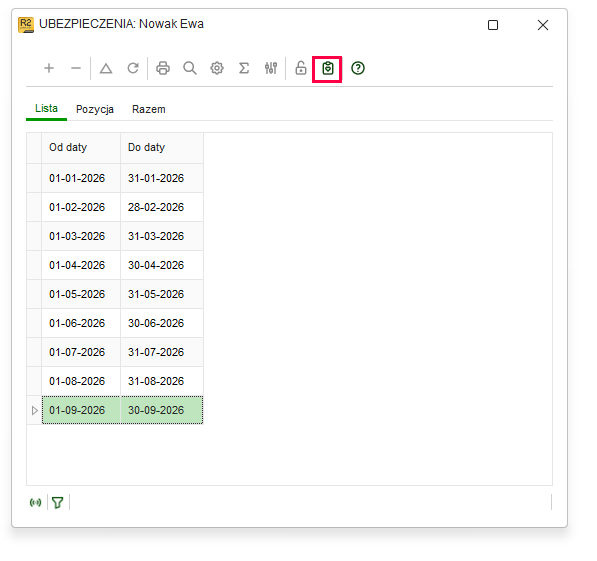The height and width of the screenshot is (561, 597).
Task: Click the R2 application icon in the title bar
Action: click(26, 25)
